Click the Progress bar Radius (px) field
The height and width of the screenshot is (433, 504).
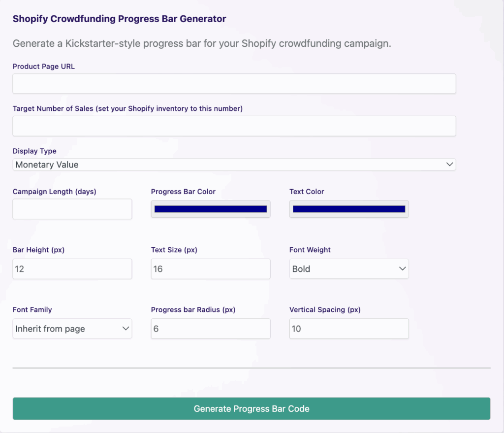211,329
